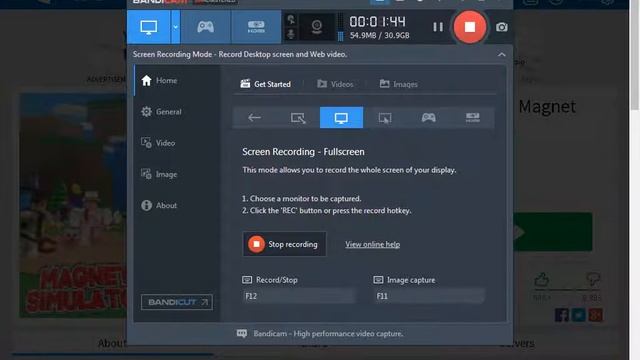
Task: Switch to the Get Started tab
Action: click(266, 84)
